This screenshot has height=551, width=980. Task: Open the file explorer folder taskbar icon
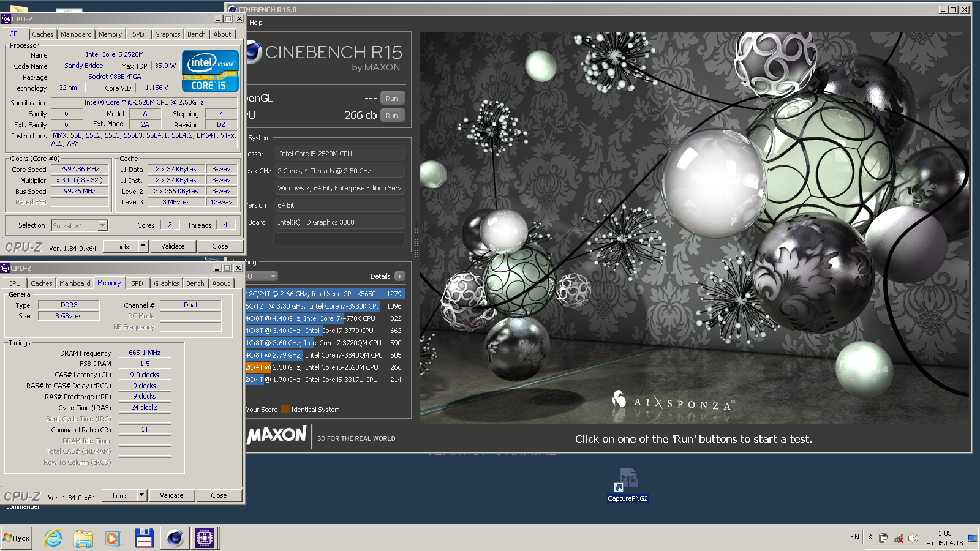(x=83, y=538)
